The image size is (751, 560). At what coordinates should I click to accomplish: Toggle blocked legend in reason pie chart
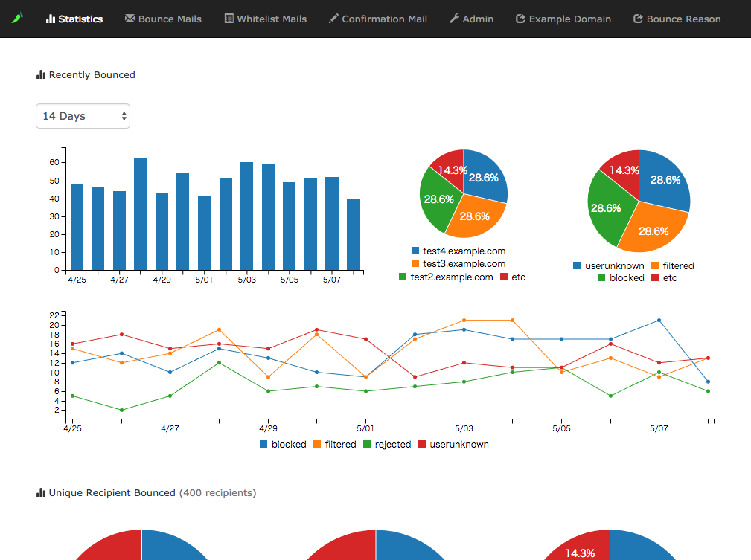pyautogui.click(x=601, y=277)
